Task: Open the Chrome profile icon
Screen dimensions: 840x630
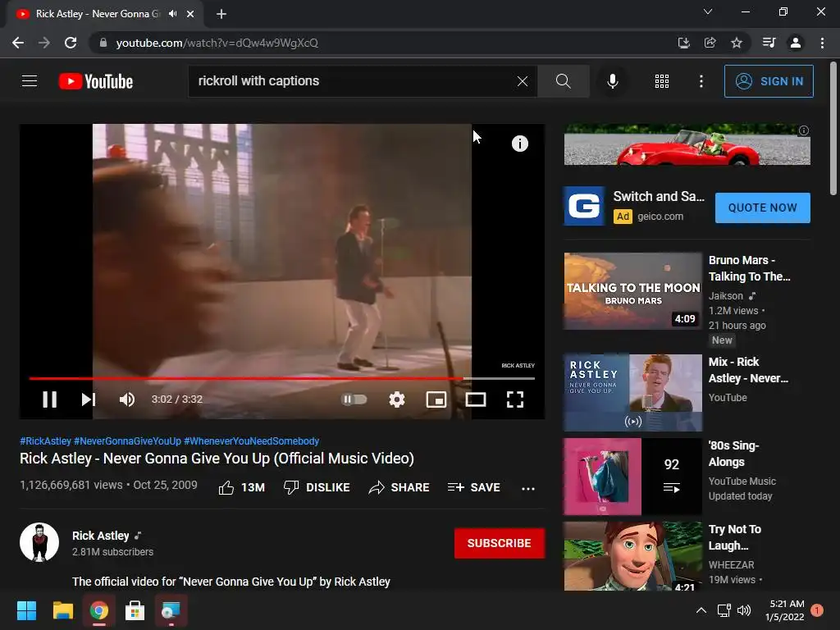Action: (x=796, y=43)
